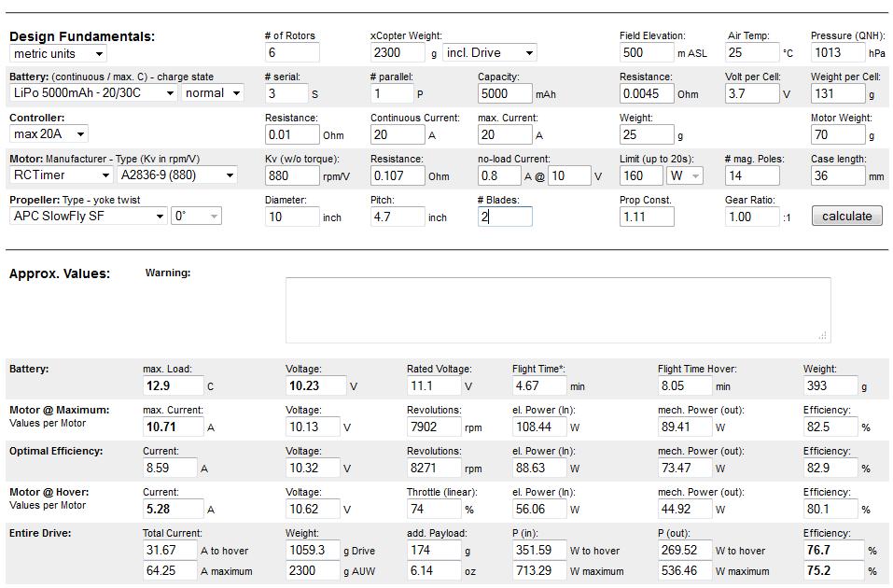Open the APC SlowFly SF propeller dropdown
The width and height of the screenshot is (893, 588).
pos(88,216)
